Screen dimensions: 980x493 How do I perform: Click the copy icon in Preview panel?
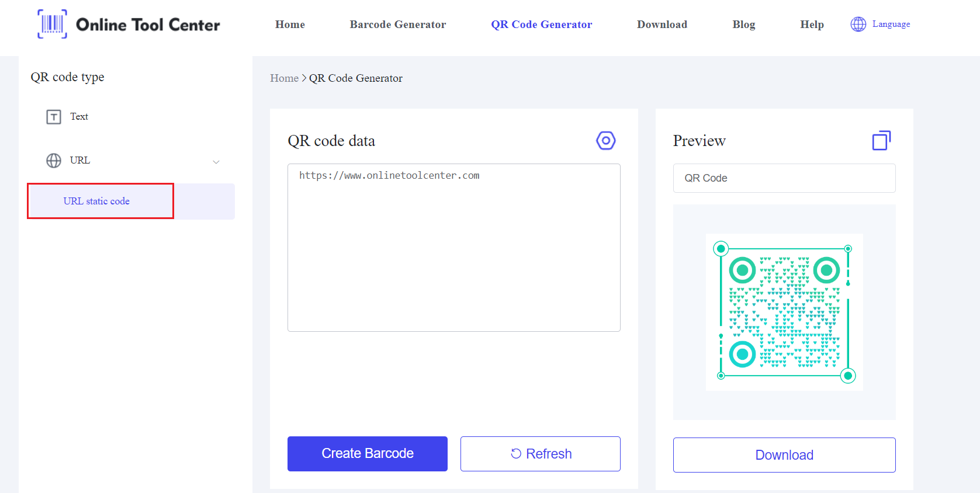tap(881, 140)
